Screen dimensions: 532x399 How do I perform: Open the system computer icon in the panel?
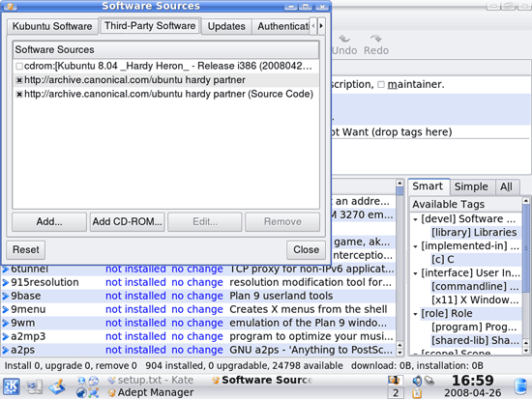click(x=34, y=386)
